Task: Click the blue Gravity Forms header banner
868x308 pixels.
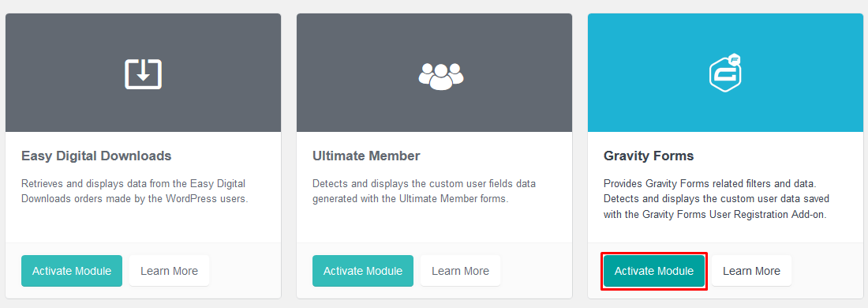Action: click(x=726, y=73)
